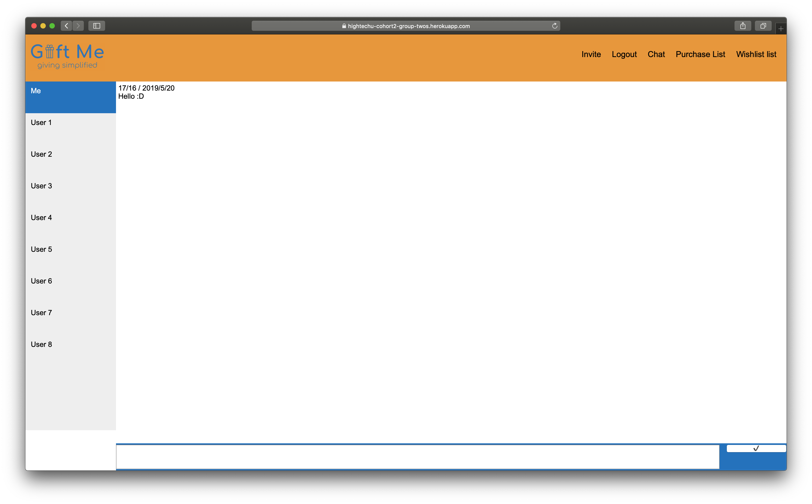Go back in browser history
The width and height of the screenshot is (812, 504).
66,26
